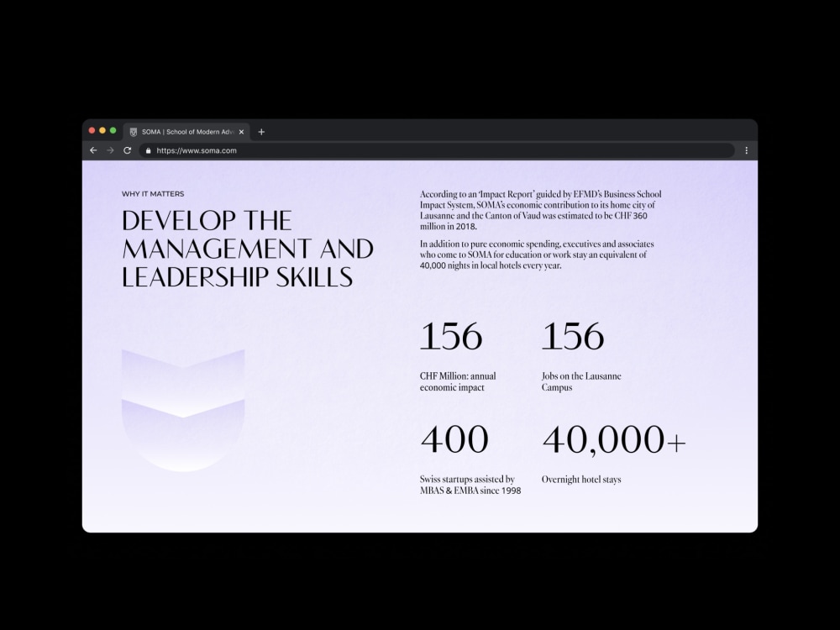840x630 pixels.
Task: Click 'CHF Million: annual economic impact' caption
Action: coord(458,381)
